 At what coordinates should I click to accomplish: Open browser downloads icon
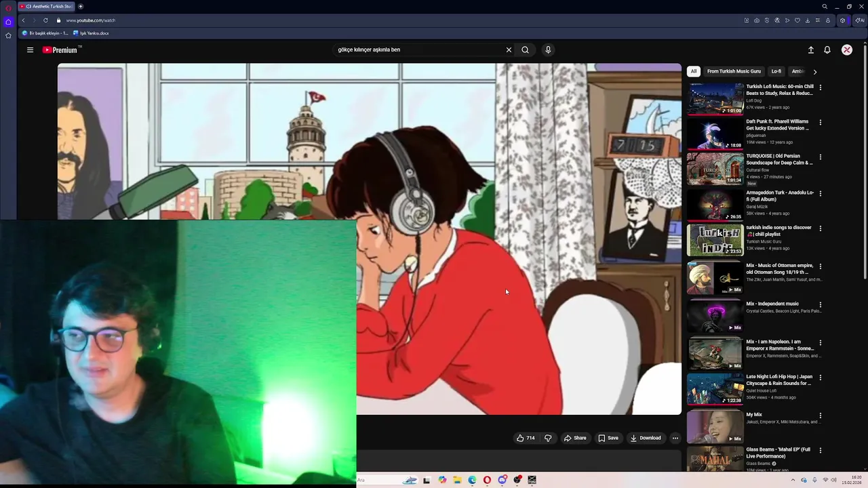point(808,20)
